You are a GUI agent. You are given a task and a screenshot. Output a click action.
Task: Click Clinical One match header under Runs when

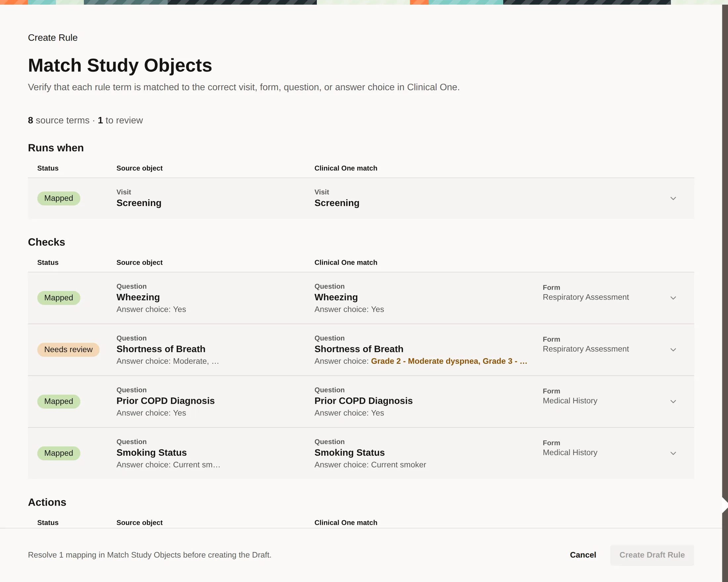346,168
